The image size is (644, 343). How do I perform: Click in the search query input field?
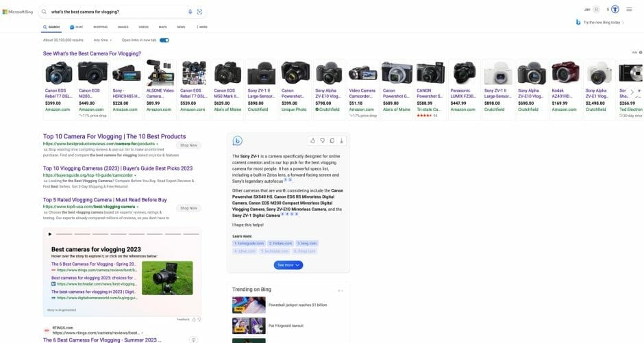pyautogui.click(x=116, y=12)
